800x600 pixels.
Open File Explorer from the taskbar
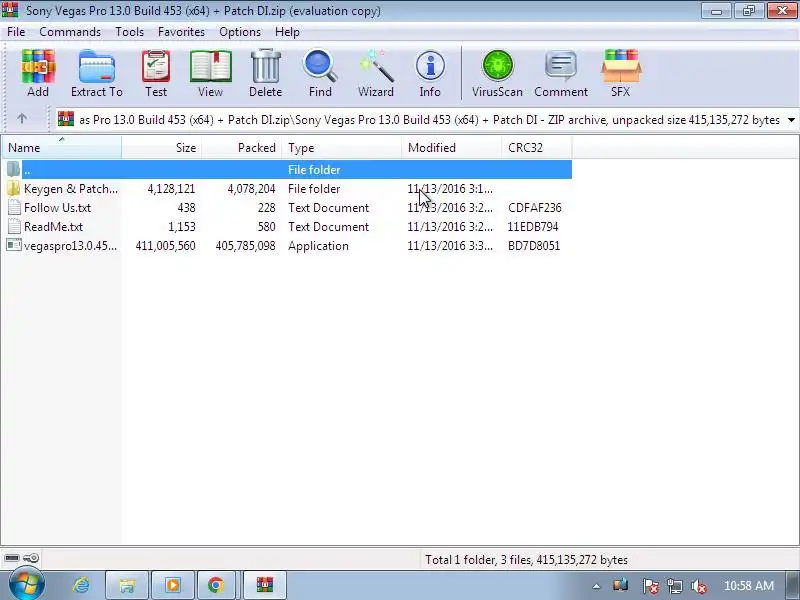click(127, 585)
